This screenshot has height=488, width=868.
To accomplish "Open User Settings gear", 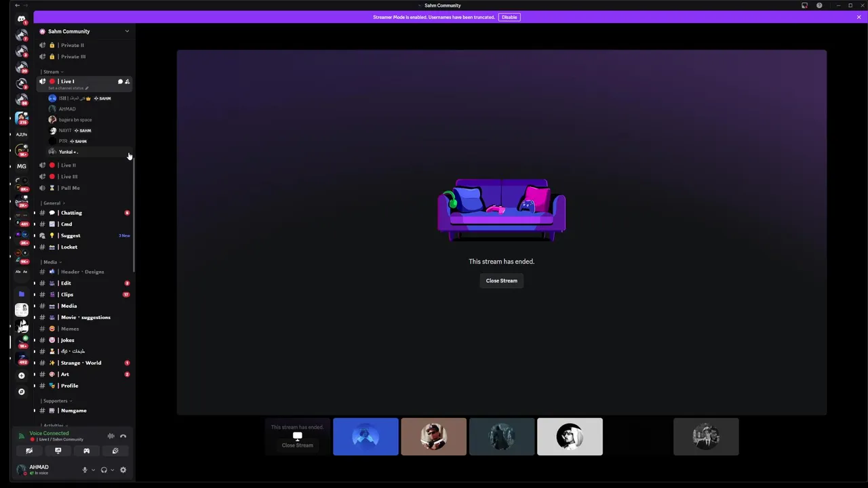I will point(123,470).
